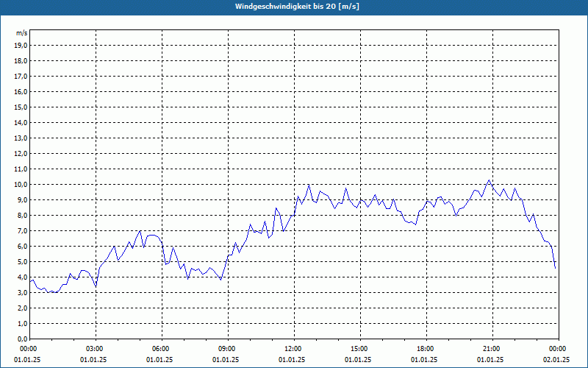Pick the '15,0' y-axis label

coord(21,107)
